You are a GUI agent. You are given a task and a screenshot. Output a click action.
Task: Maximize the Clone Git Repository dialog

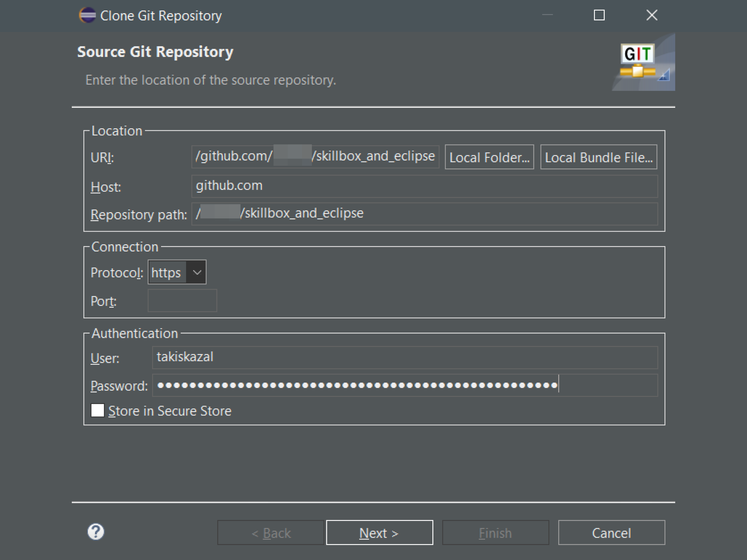click(599, 15)
